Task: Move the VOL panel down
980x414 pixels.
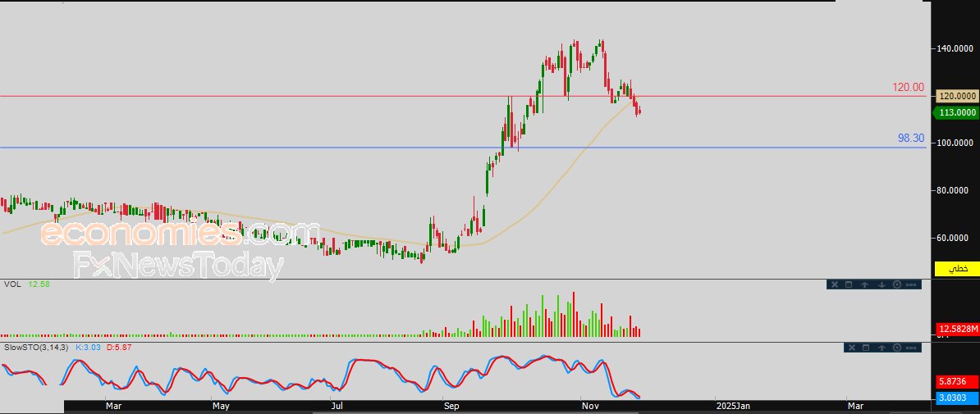Action: (x=882, y=284)
